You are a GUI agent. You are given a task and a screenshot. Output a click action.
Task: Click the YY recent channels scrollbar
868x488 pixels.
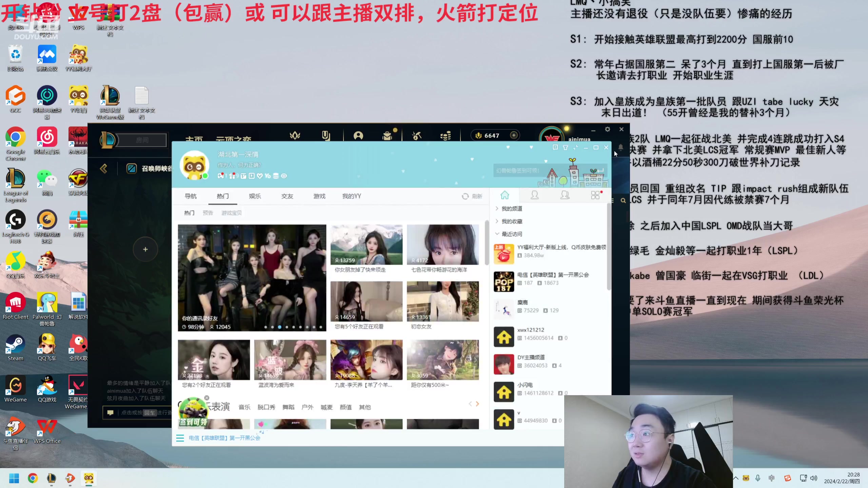click(609, 246)
